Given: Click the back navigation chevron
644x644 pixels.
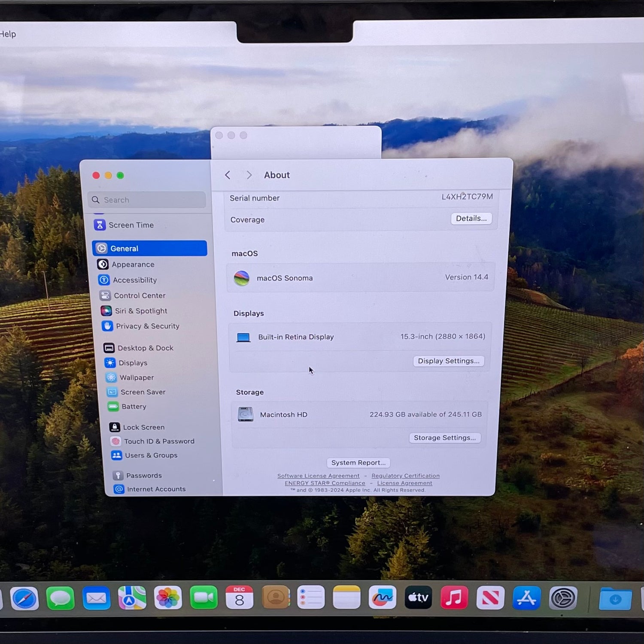Looking at the screenshot, I should click(x=228, y=175).
